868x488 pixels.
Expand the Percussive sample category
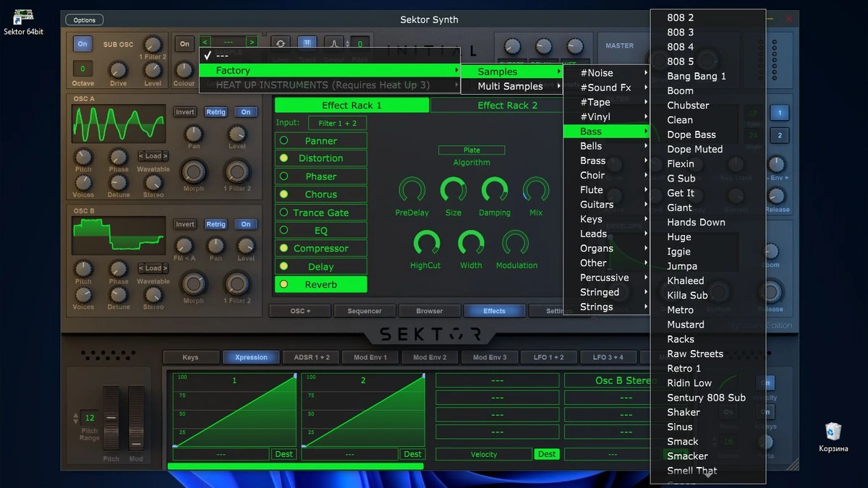[606, 278]
